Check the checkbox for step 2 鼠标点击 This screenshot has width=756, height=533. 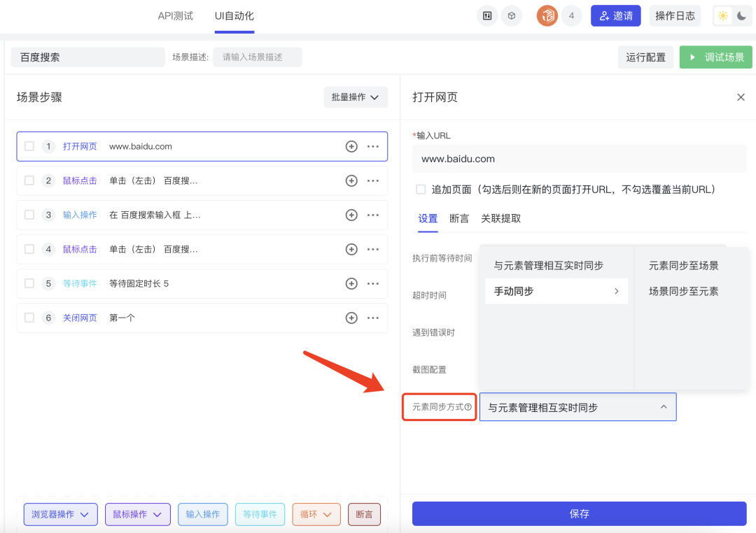tap(29, 180)
